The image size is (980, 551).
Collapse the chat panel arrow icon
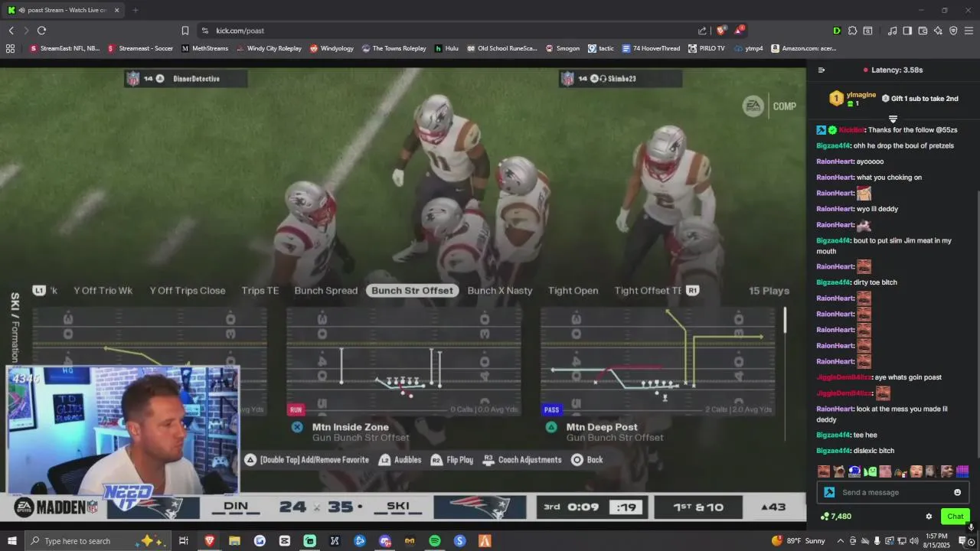pos(822,70)
